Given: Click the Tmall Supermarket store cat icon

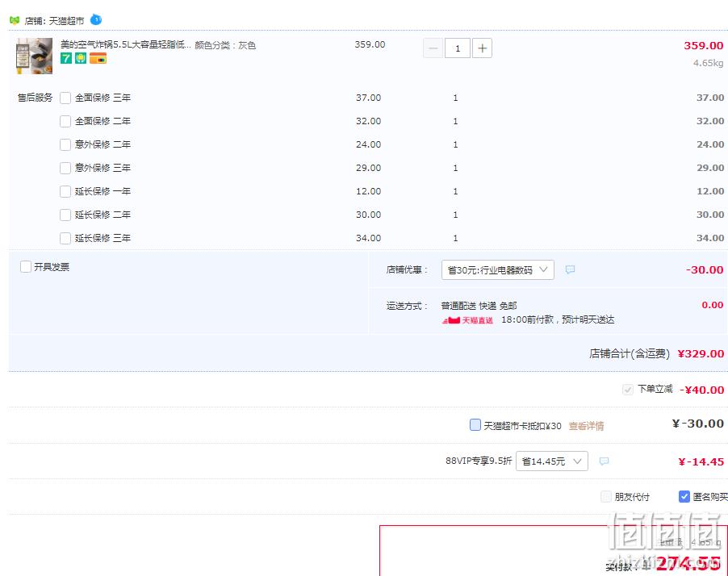Looking at the screenshot, I should pyautogui.click(x=15, y=20).
